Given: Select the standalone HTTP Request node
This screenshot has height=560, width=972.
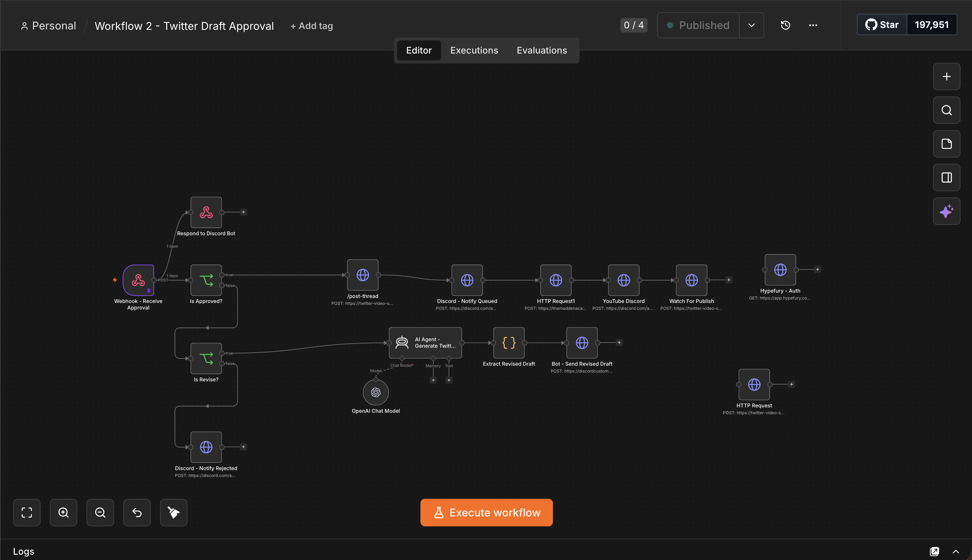Looking at the screenshot, I should (754, 384).
